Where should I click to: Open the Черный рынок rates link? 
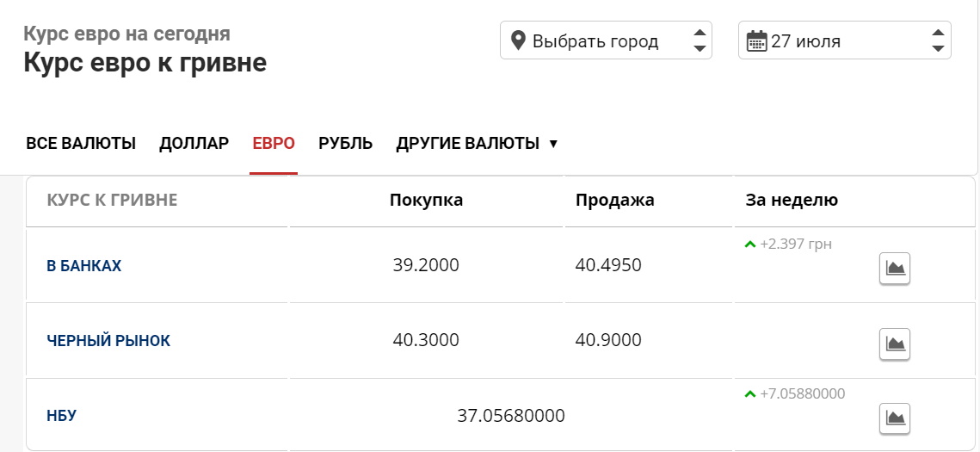[x=108, y=341]
